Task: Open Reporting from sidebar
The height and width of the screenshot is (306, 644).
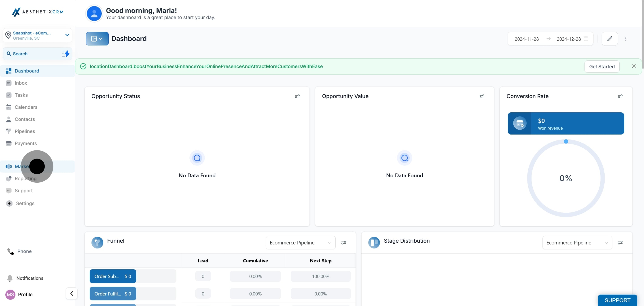Action: (x=38, y=178)
